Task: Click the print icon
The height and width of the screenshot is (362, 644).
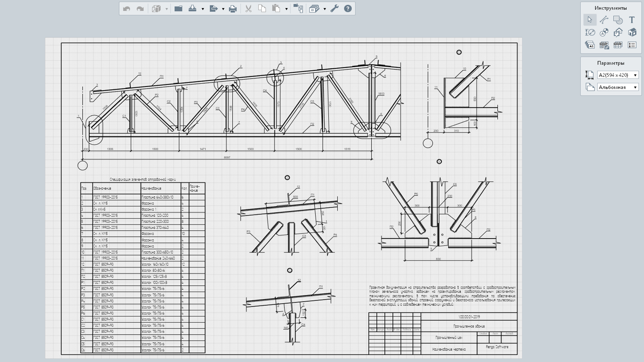Action: pyautogui.click(x=233, y=9)
